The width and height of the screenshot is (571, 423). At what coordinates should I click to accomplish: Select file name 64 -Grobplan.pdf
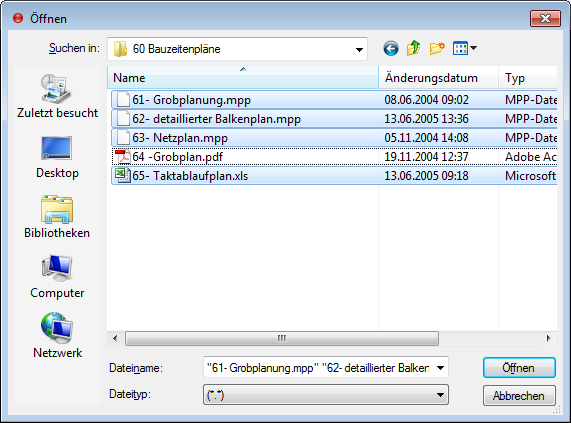pyautogui.click(x=177, y=157)
